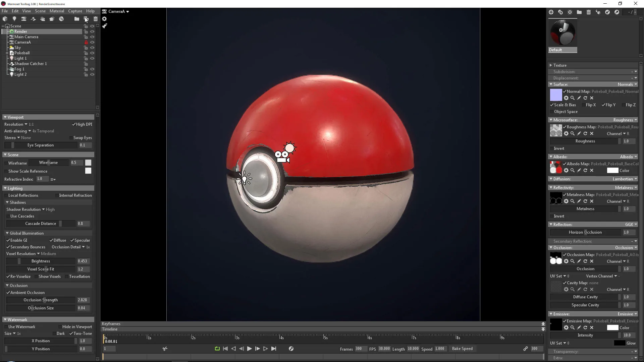Open the Reflection GGX dropdown
Screen dimensions: 644x362
[x=631, y=225]
